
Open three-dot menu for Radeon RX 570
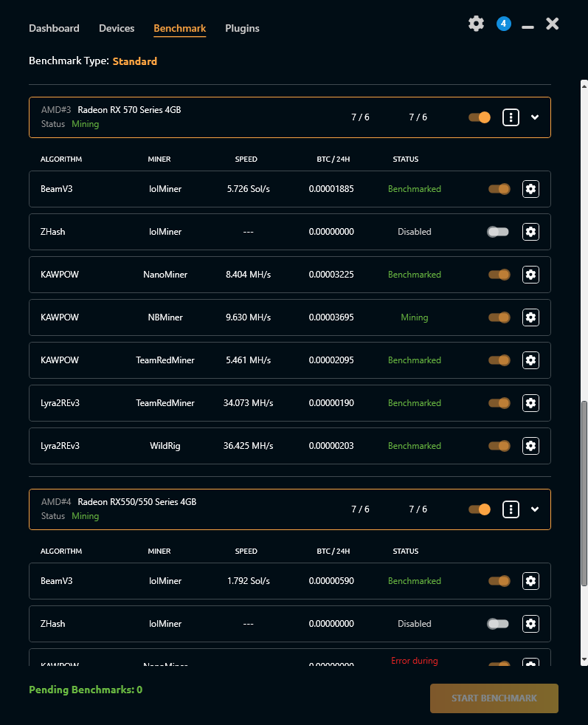click(511, 117)
